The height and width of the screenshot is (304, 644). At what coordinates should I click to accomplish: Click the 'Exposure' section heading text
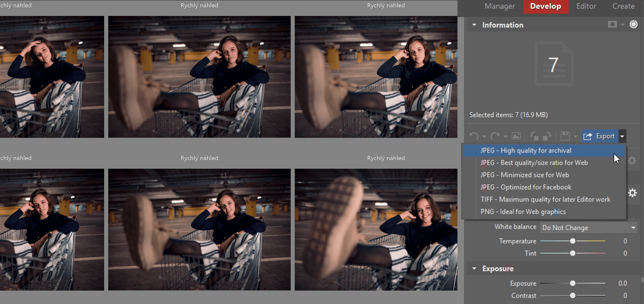click(x=498, y=269)
